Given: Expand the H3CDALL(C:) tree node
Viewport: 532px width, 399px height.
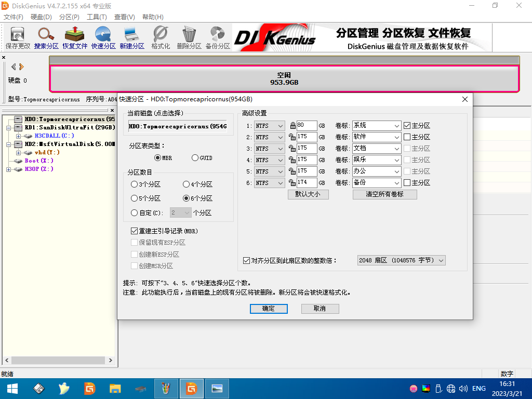Looking at the screenshot, I should point(19,136).
